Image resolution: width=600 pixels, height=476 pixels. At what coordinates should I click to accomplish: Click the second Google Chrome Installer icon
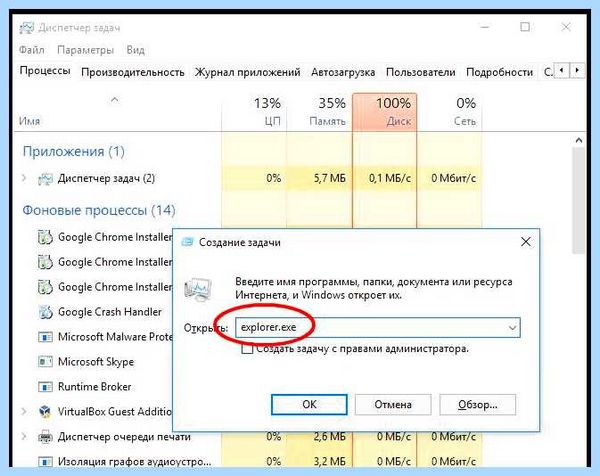coord(45,262)
